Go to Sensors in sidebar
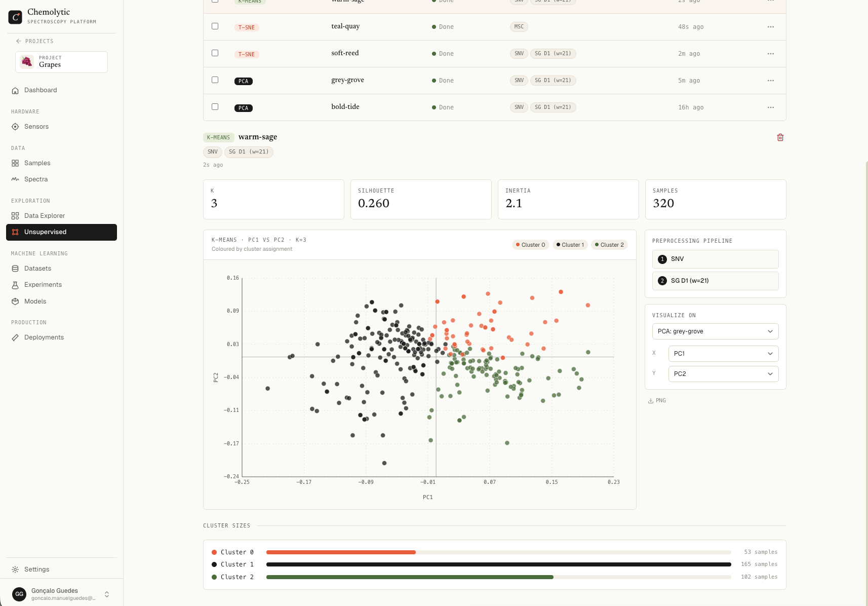 pyautogui.click(x=61, y=127)
